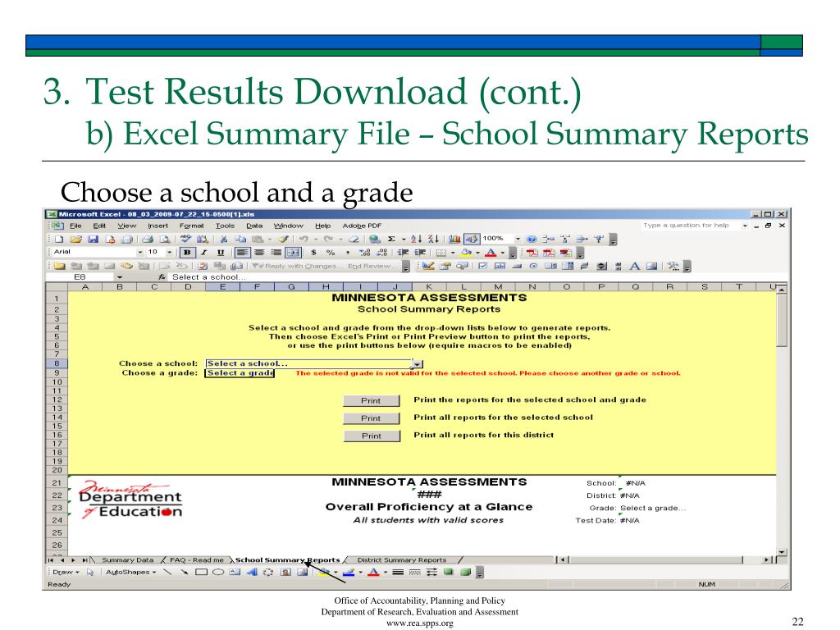Screen dimensions: 840x630
Task: Click the Sort Ascending icon
Action: pyautogui.click(x=416, y=239)
